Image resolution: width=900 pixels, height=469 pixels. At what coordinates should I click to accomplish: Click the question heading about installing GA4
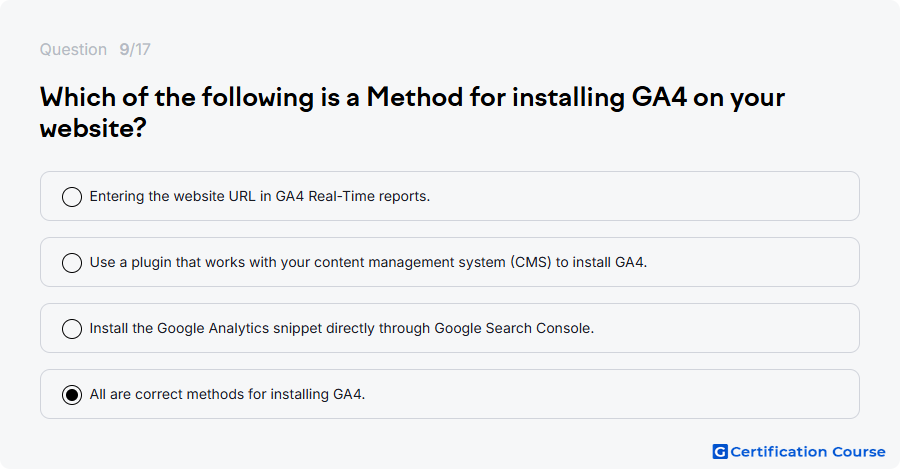click(x=412, y=112)
